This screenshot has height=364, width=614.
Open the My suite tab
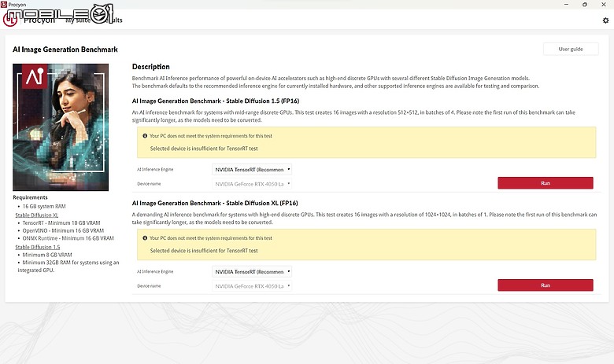(77, 20)
